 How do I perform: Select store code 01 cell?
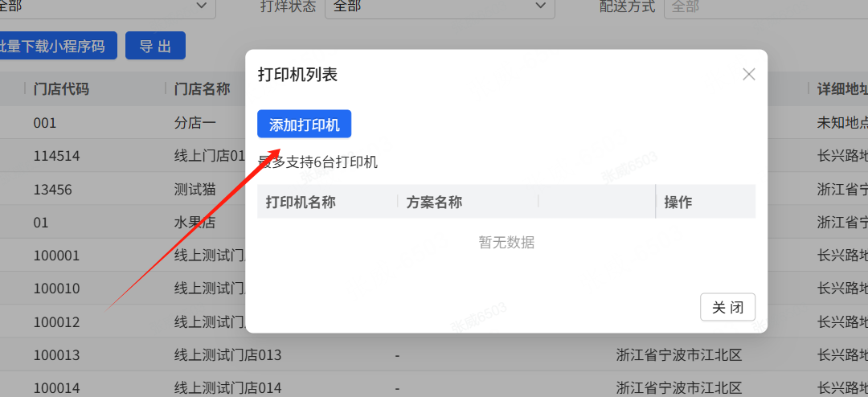pyautogui.click(x=41, y=223)
